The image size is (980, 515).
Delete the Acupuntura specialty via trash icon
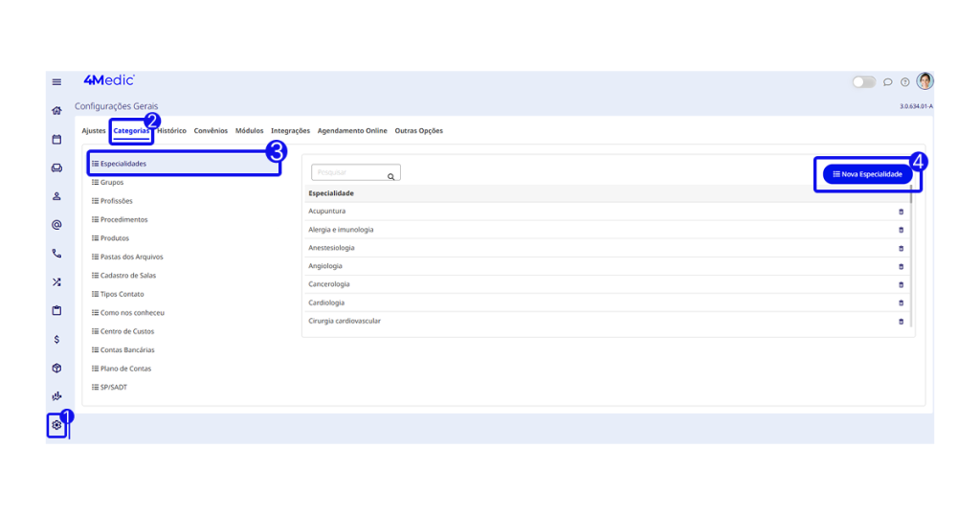(x=901, y=212)
